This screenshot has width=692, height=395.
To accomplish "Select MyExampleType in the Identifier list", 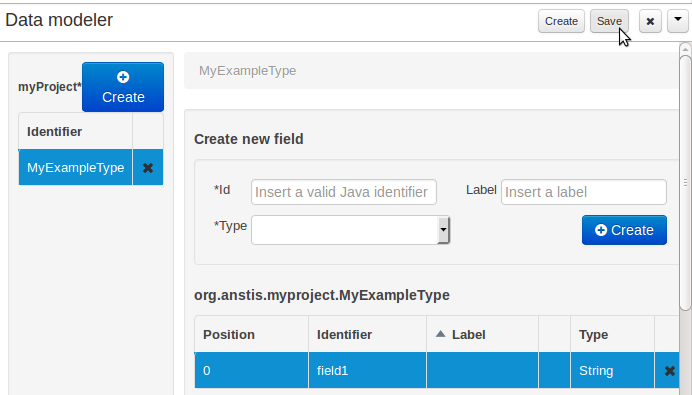I will [75, 168].
